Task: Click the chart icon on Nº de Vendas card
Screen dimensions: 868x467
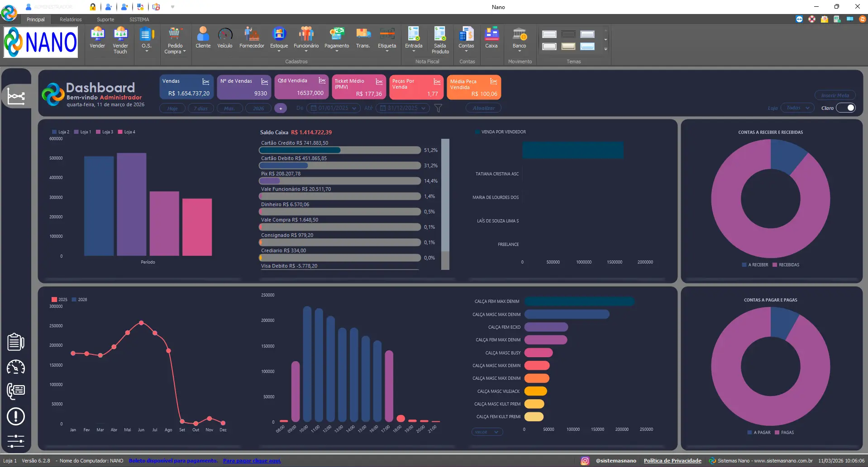Action: (265, 81)
